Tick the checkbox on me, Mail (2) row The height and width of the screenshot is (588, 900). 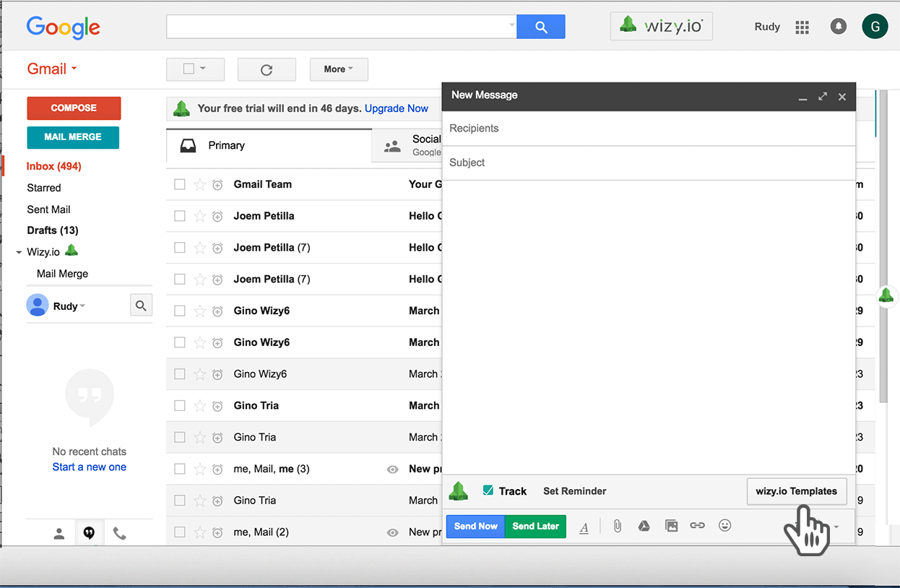[x=180, y=532]
